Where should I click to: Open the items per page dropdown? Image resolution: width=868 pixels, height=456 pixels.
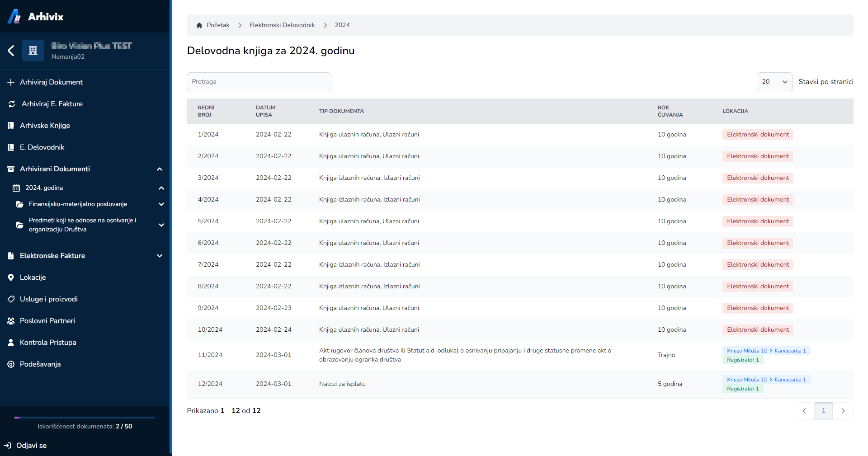point(774,82)
